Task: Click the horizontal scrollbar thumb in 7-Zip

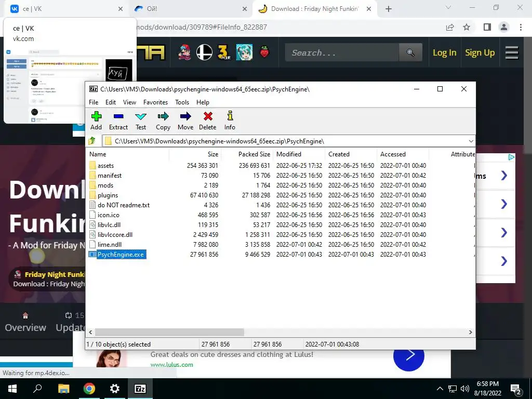Action: point(169,332)
